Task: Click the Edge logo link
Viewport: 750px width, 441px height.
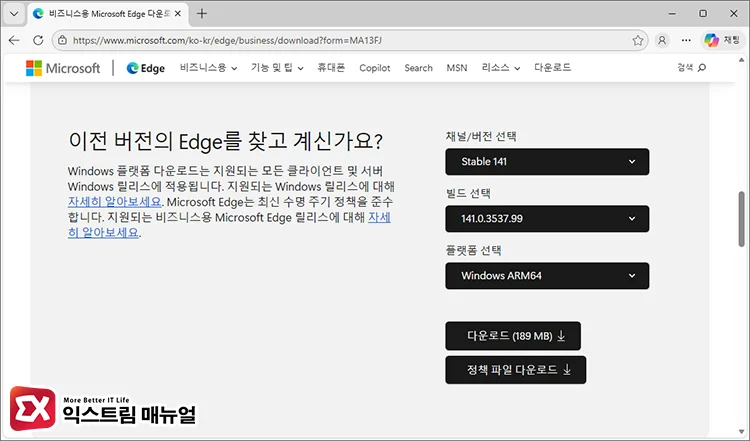Action: point(146,68)
